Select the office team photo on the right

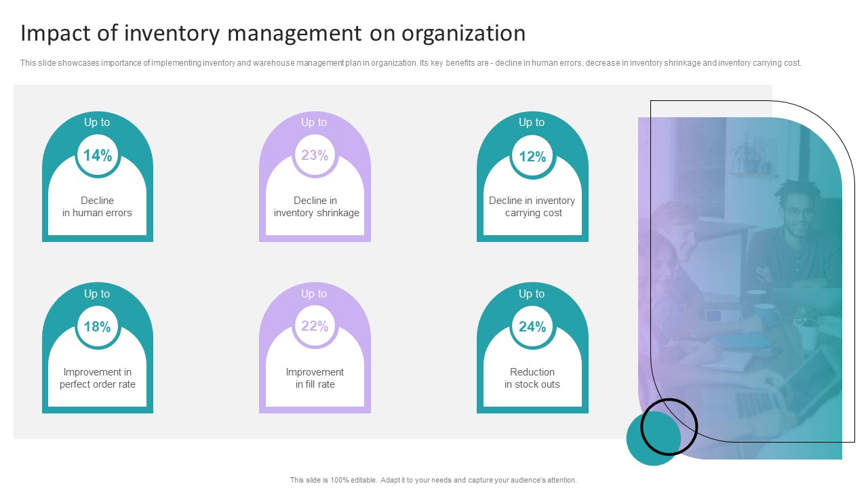pos(740,288)
